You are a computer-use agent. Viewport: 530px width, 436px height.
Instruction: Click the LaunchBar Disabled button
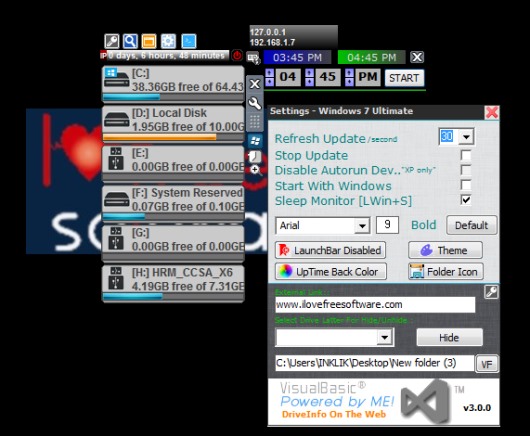330,250
